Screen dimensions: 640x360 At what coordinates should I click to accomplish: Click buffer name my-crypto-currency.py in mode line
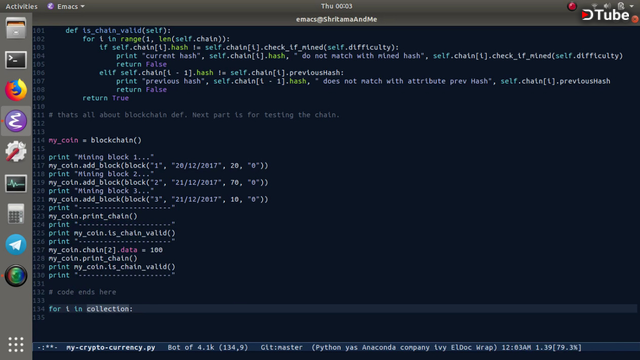pyautogui.click(x=111, y=347)
